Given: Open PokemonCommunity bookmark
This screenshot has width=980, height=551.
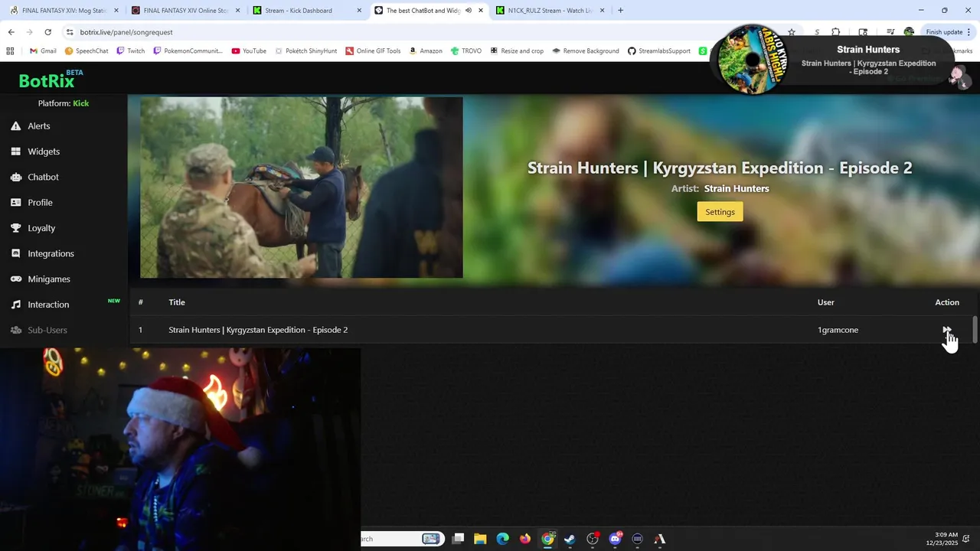Looking at the screenshot, I should [x=188, y=51].
